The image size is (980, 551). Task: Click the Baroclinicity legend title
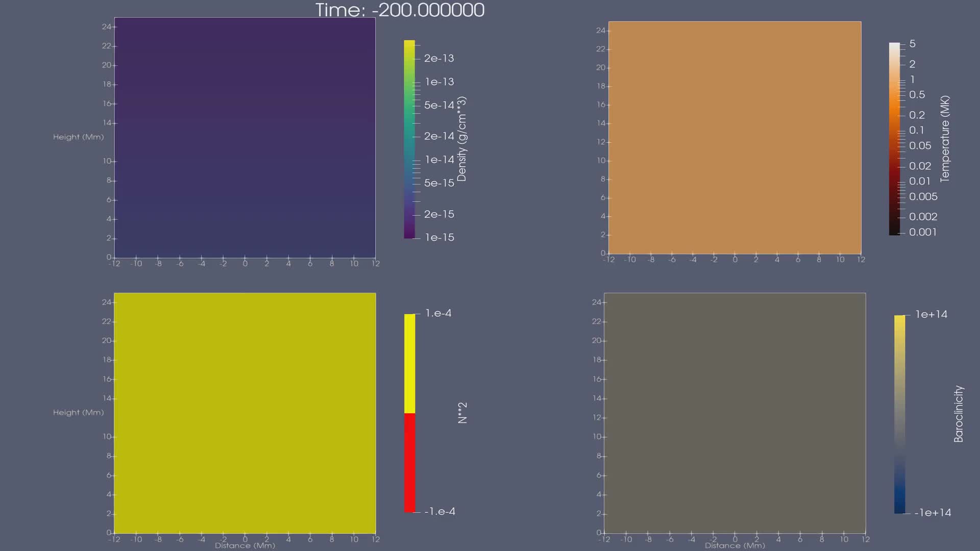click(959, 414)
